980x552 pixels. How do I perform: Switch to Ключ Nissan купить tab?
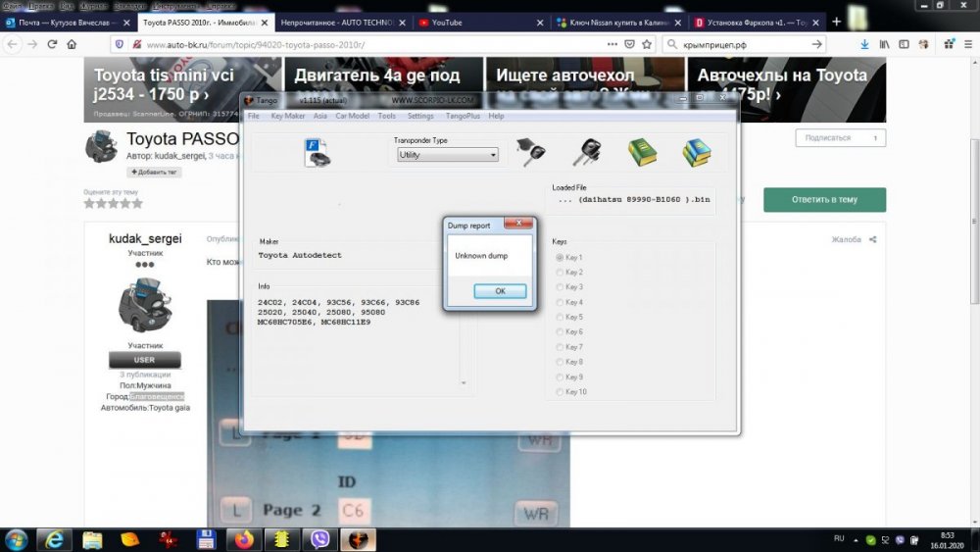point(617,23)
